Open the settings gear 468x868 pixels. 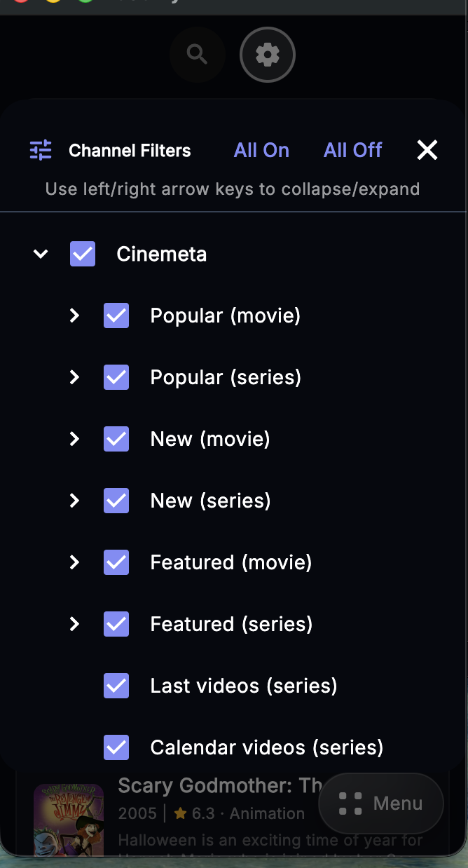click(x=267, y=54)
